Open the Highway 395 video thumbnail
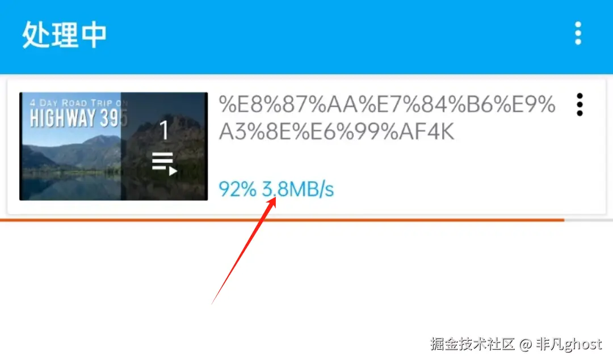Screen dimensions: 613x364 point(114,146)
